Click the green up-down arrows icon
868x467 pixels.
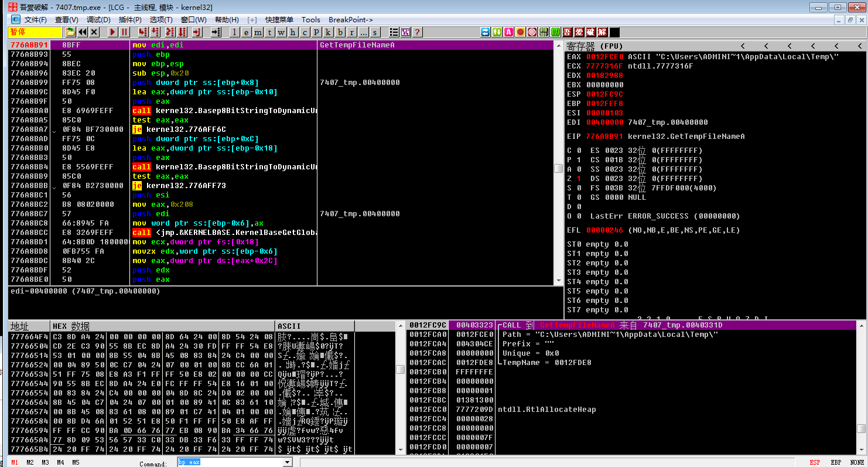(x=497, y=32)
